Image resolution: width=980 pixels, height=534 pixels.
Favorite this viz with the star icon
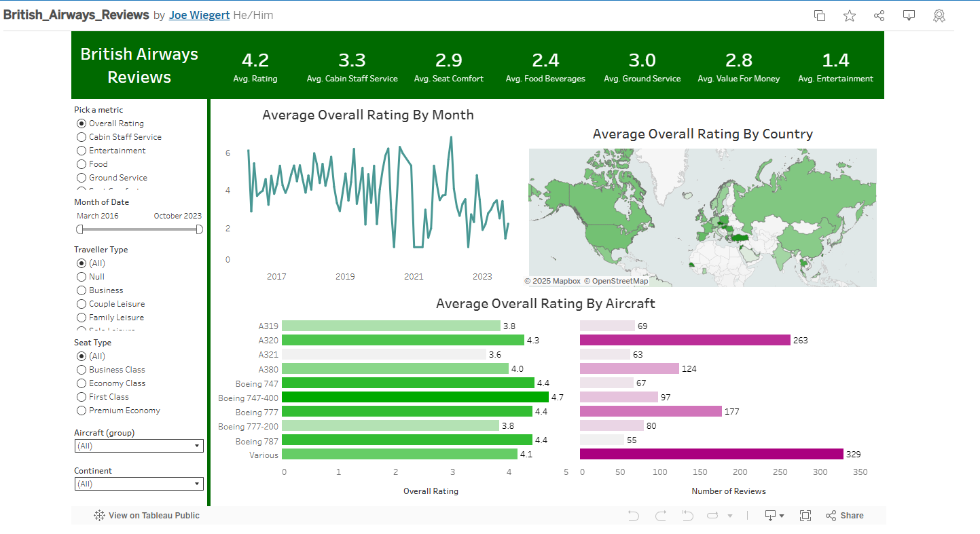point(850,16)
